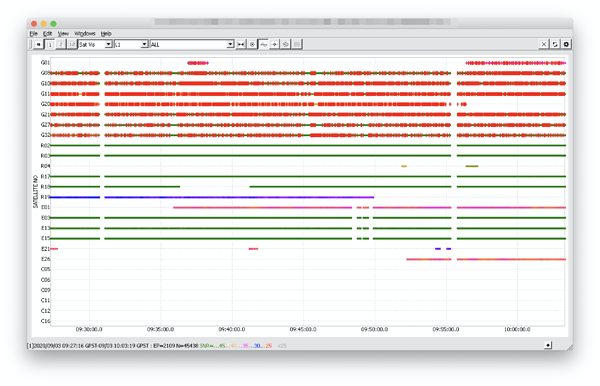This screenshot has height=386, width=600.
Task: Toggle solution 2 display button
Action: pyautogui.click(x=60, y=44)
